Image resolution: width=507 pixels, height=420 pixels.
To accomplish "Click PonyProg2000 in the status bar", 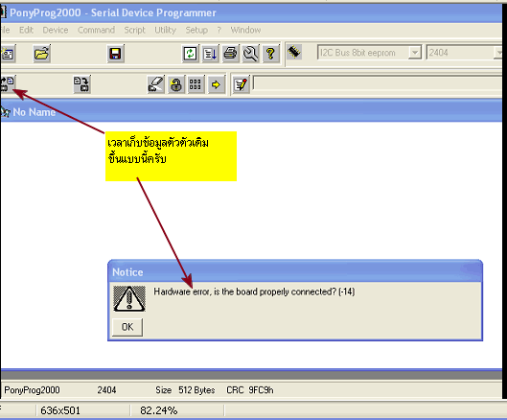I will click(x=32, y=390).
